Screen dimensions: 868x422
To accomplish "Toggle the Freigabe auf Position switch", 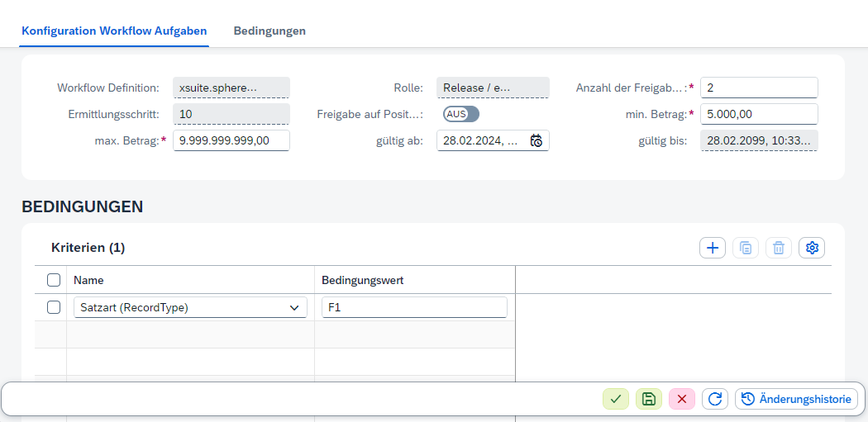I will (460, 114).
